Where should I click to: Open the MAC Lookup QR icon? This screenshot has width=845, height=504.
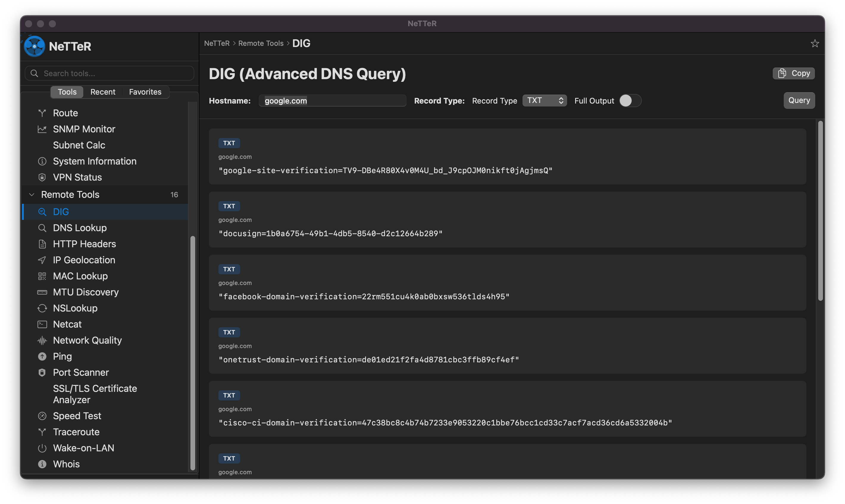(42, 276)
